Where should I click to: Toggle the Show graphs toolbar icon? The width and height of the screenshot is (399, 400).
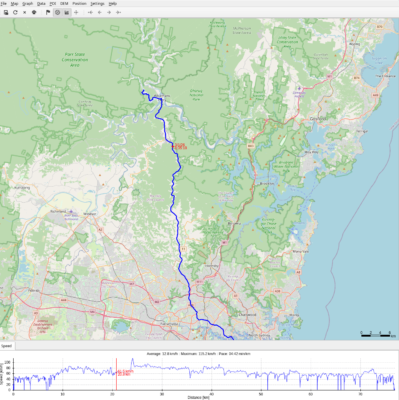(67, 12)
